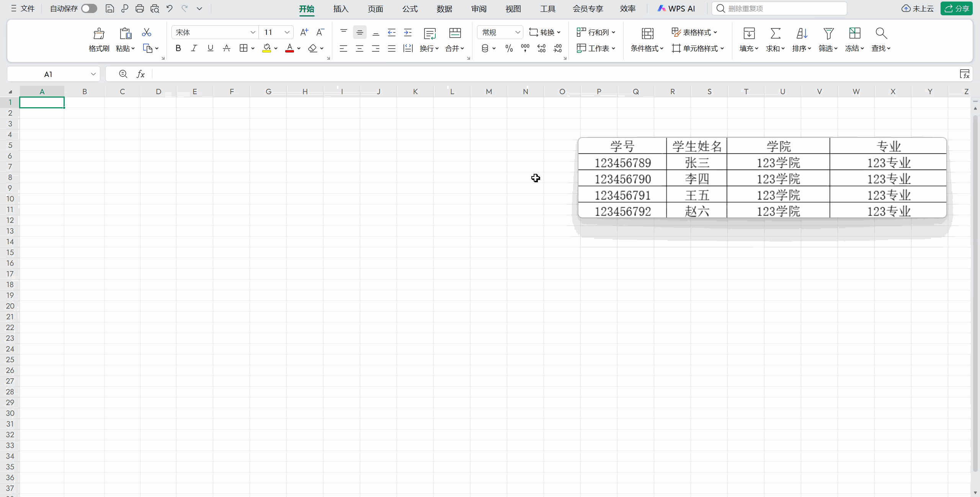Click the Sum sigma icon
This screenshot has height=497, width=980.
pos(775,34)
